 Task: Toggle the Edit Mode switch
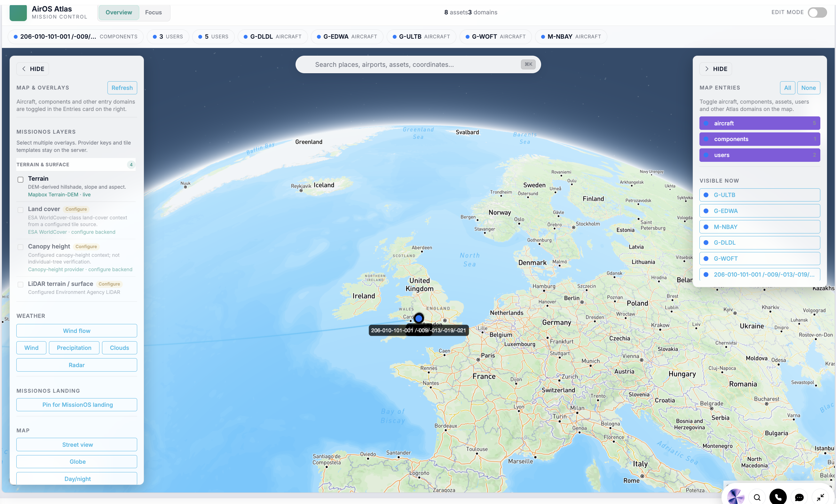tap(817, 12)
